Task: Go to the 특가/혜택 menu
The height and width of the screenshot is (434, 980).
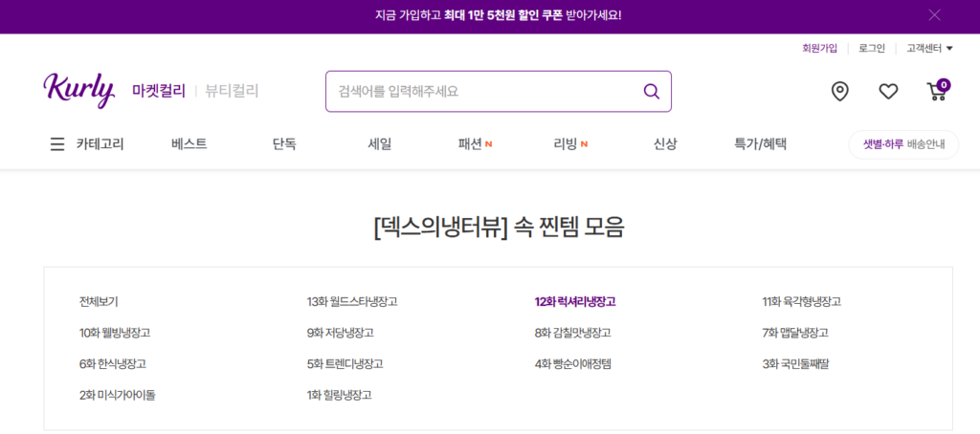Action: pyautogui.click(x=760, y=144)
